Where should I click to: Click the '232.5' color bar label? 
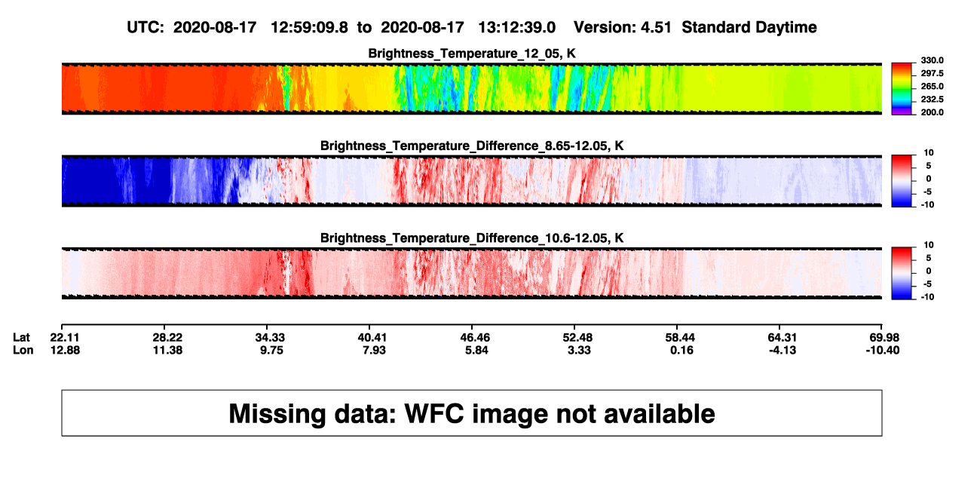(931, 99)
